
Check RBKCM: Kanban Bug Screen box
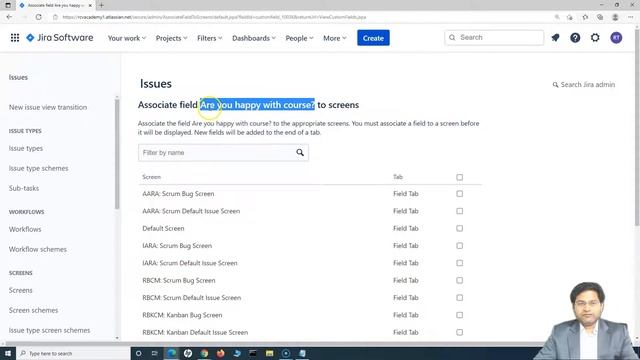[x=460, y=315]
